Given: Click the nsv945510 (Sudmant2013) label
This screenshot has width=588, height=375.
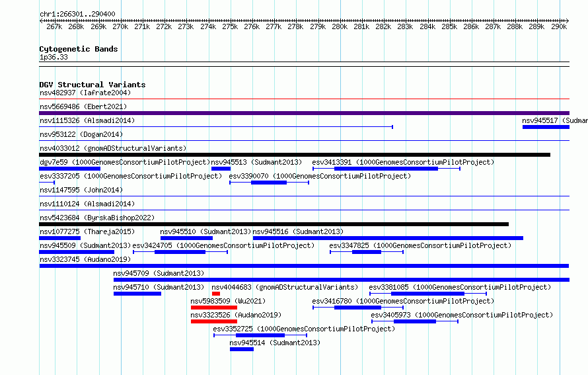Looking at the screenshot, I should point(205,231).
